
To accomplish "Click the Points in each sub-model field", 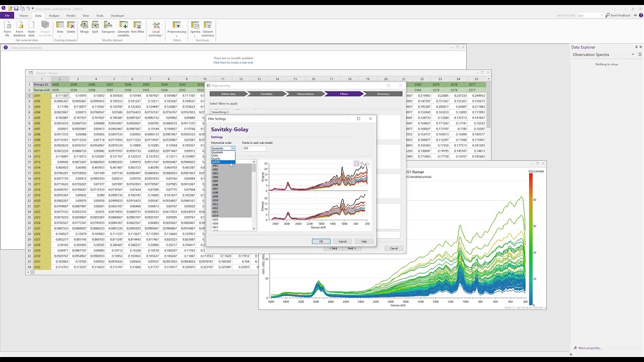I will click(254, 148).
